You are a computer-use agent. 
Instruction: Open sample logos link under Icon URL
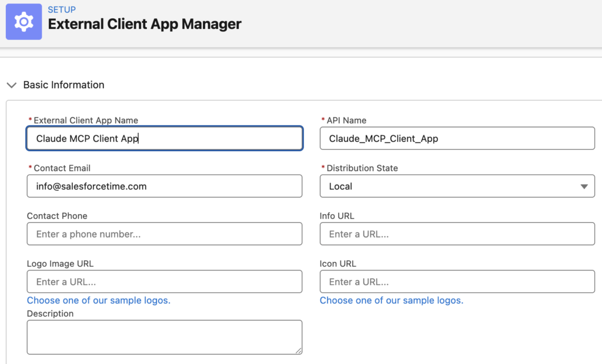click(x=392, y=300)
